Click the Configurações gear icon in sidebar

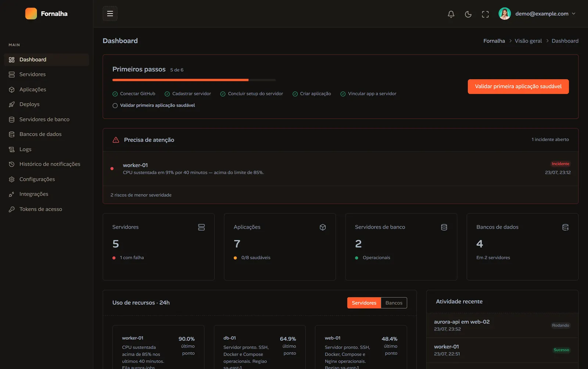[12, 179]
